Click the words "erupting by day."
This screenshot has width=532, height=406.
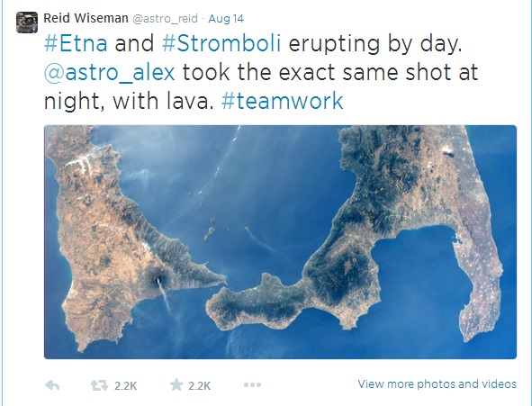click(375, 44)
